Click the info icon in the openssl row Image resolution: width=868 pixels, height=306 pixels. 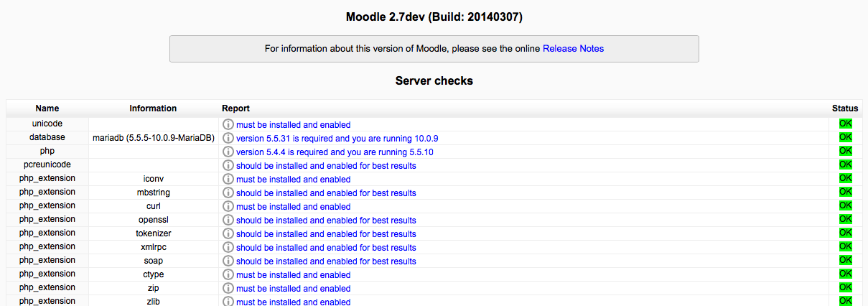point(228,221)
